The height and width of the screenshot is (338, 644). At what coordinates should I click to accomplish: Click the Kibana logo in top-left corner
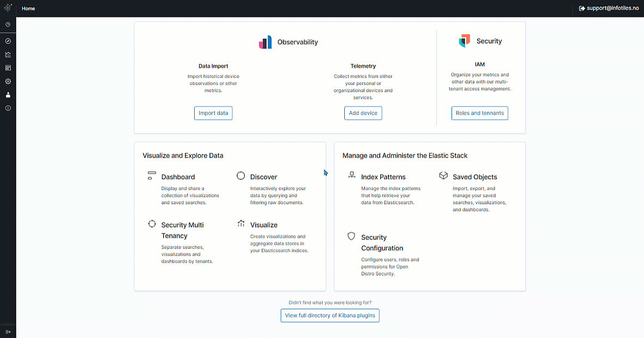click(x=8, y=8)
